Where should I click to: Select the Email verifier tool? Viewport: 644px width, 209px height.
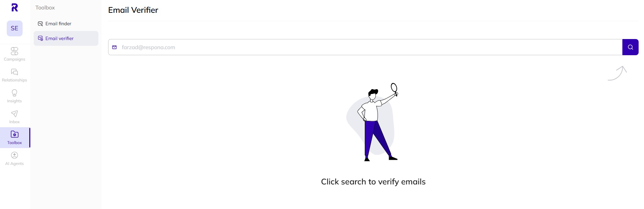(x=60, y=38)
